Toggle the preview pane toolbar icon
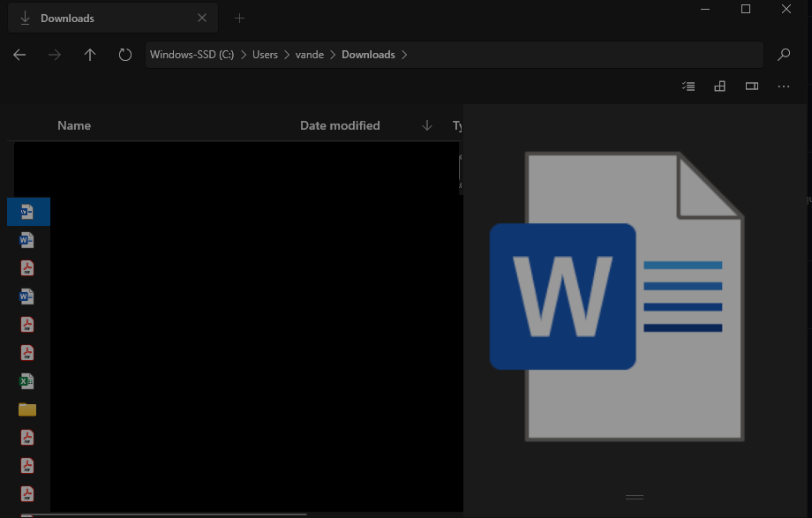 751,86
